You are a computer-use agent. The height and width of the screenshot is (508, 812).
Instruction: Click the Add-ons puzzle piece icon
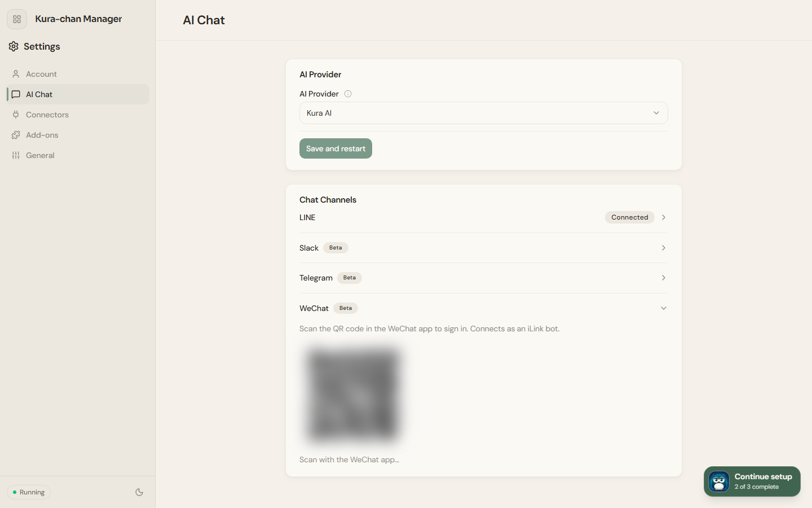click(x=16, y=135)
